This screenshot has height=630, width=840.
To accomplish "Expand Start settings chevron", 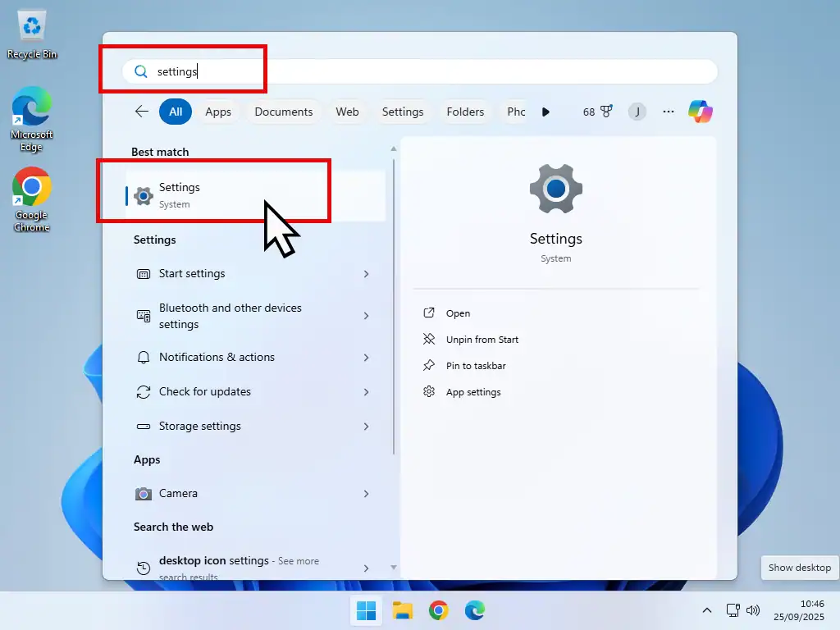I will click(367, 274).
